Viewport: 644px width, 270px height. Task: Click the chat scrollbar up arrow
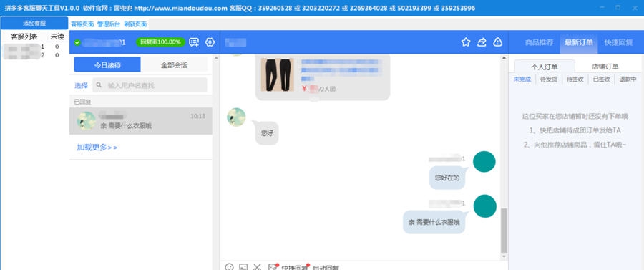[504, 59]
